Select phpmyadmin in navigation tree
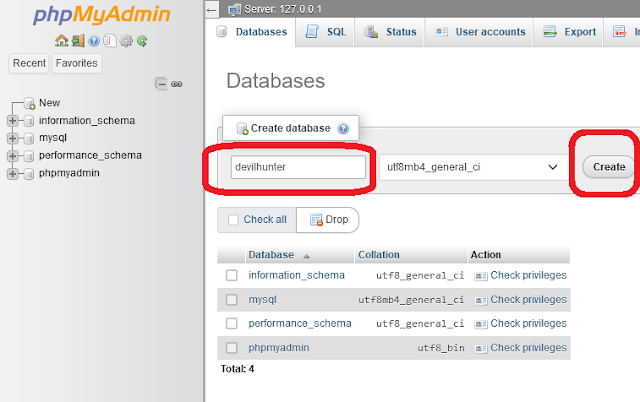The height and width of the screenshot is (402, 640). (69, 174)
